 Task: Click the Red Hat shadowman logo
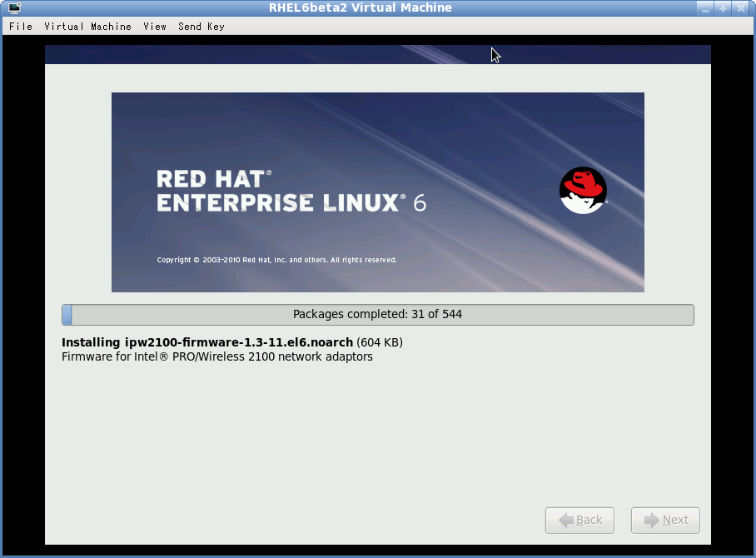583,191
